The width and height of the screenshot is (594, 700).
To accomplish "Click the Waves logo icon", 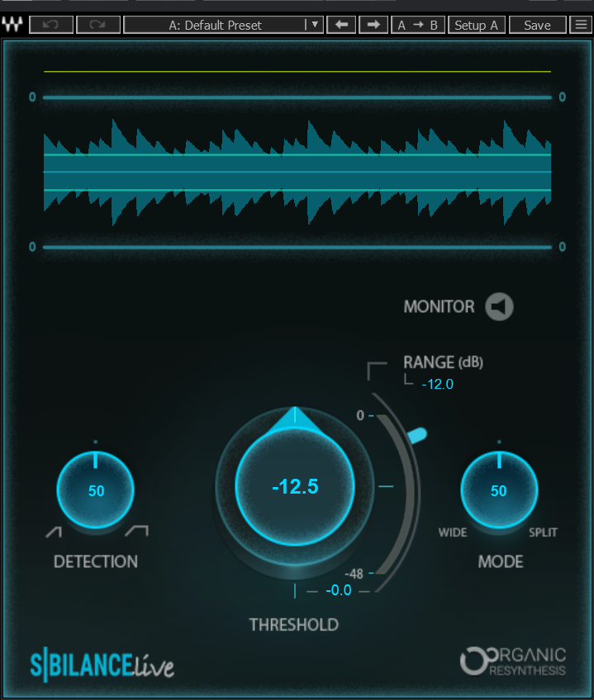I will tap(12, 25).
